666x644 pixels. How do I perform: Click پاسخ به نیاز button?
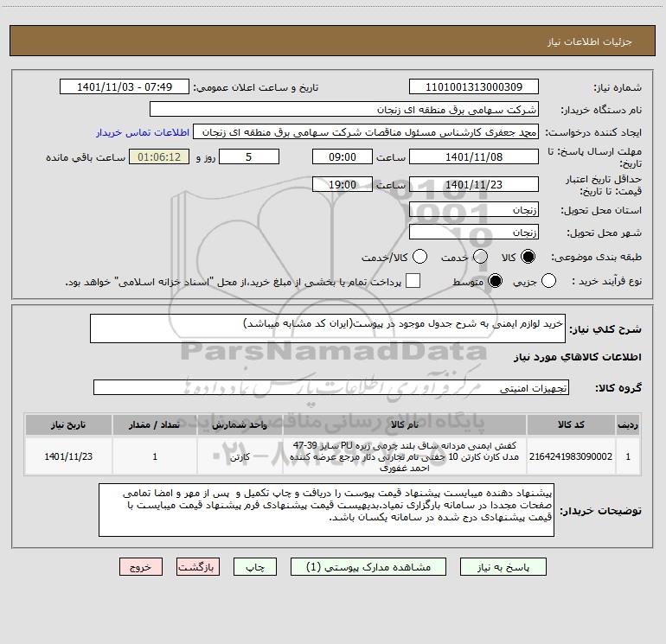coord(503,567)
